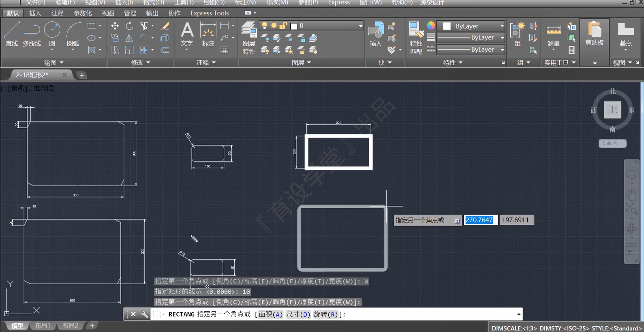
Task: Open the 测量 measure tool
Action: coord(554,35)
